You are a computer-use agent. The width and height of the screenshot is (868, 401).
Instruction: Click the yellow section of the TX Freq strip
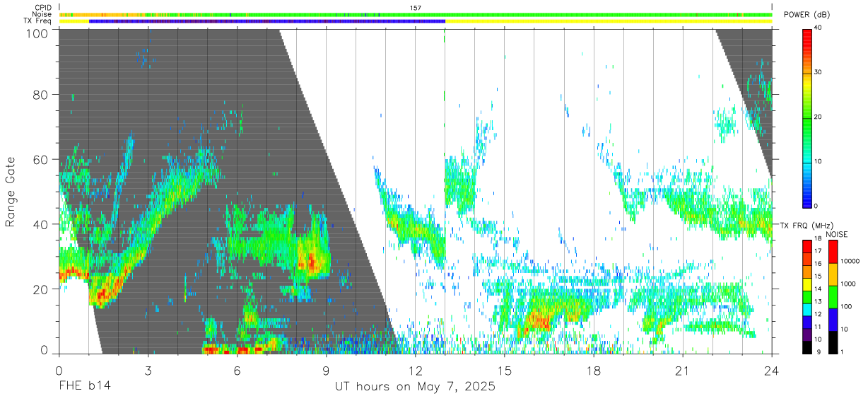pos(608,21)
